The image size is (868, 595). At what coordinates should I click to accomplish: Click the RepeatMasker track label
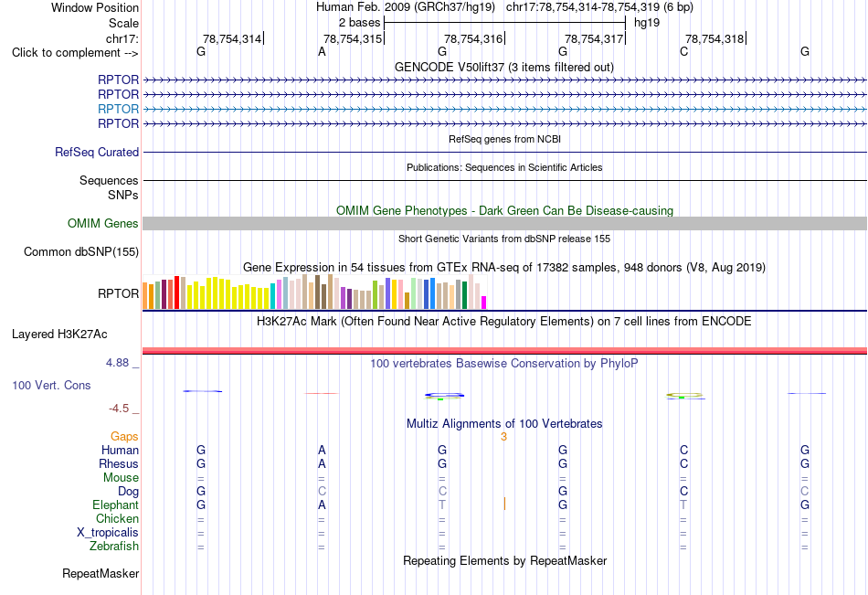point(101,573)
